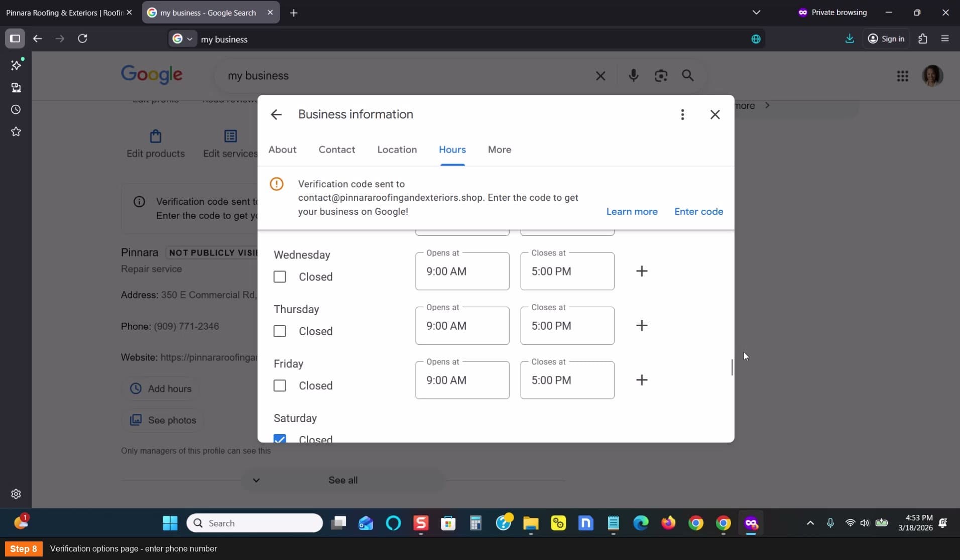960x560 pixels.
Task: Expand See all section
Action: (343, 480)
